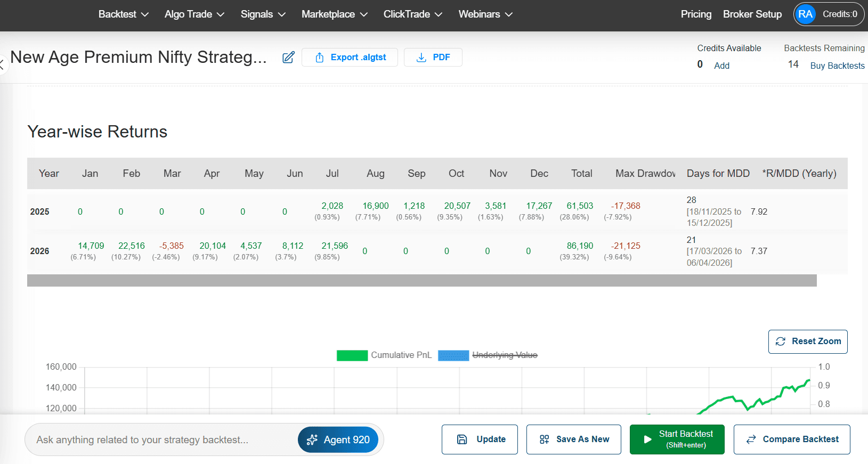Image resolution: width=868 pixels, height=464 pixels.
Task: Click the horizontal scrollbar under returns table
Action: pyautogui.click(x=422, y=280)
